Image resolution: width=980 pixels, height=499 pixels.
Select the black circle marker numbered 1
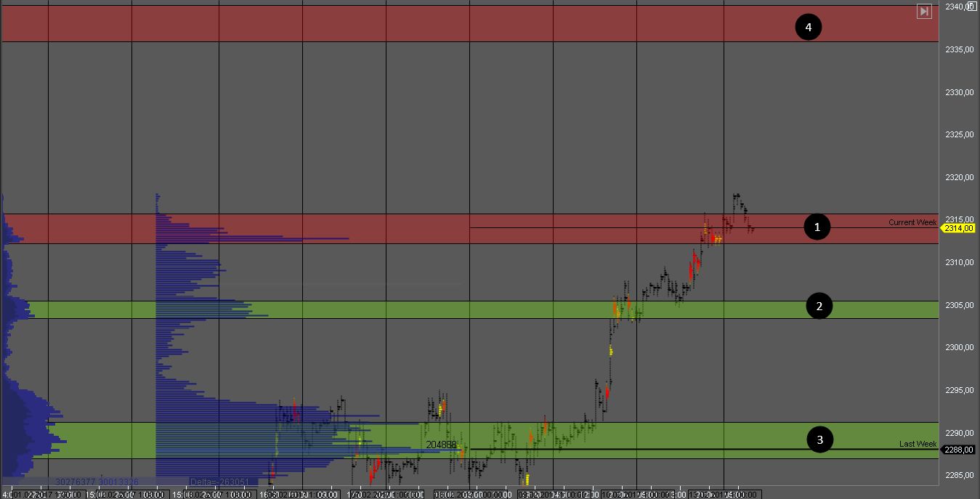817,227
